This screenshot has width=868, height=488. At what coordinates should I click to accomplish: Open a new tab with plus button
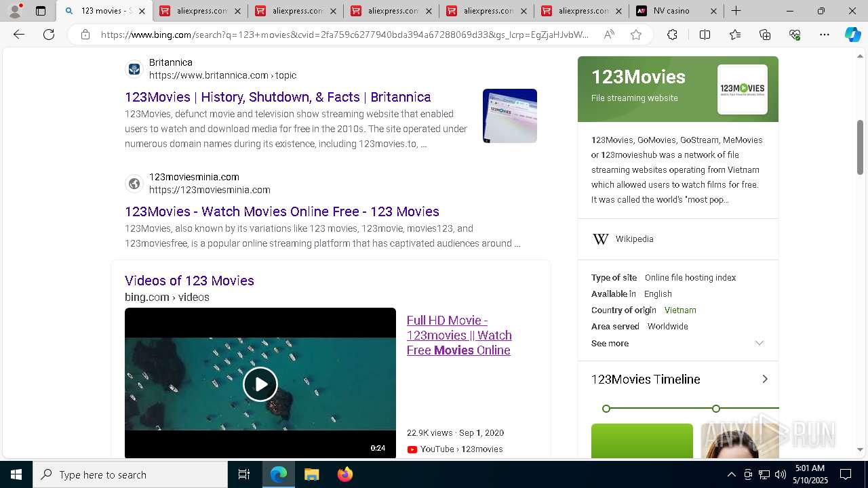click(736, 11)
